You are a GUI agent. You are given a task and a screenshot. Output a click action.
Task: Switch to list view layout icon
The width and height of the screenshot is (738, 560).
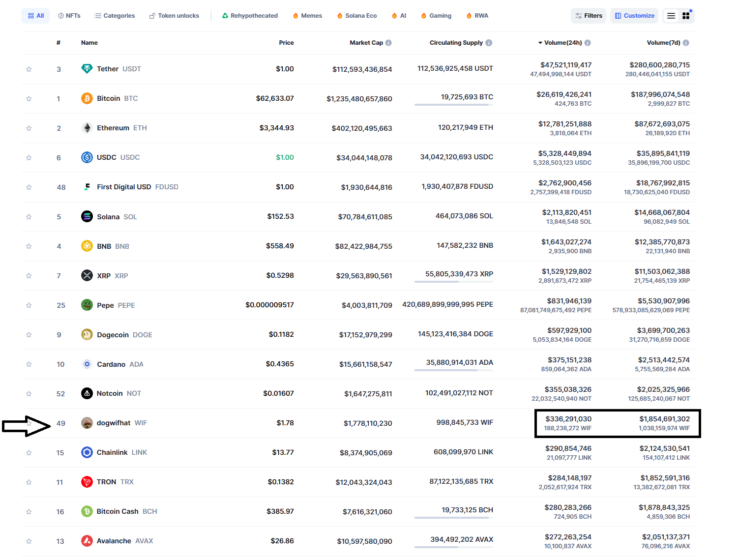pyautogui.click(x=671, y=16)
